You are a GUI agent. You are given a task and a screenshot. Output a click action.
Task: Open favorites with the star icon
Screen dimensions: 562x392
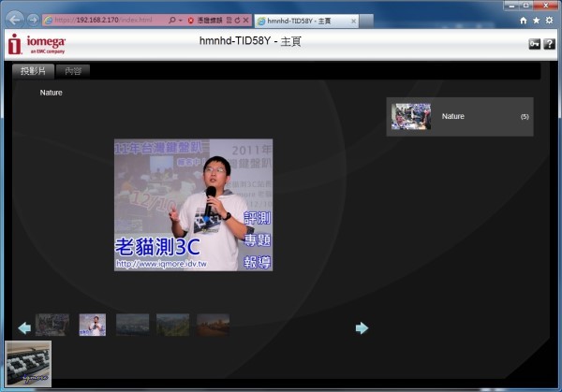(x=536, y=21)
